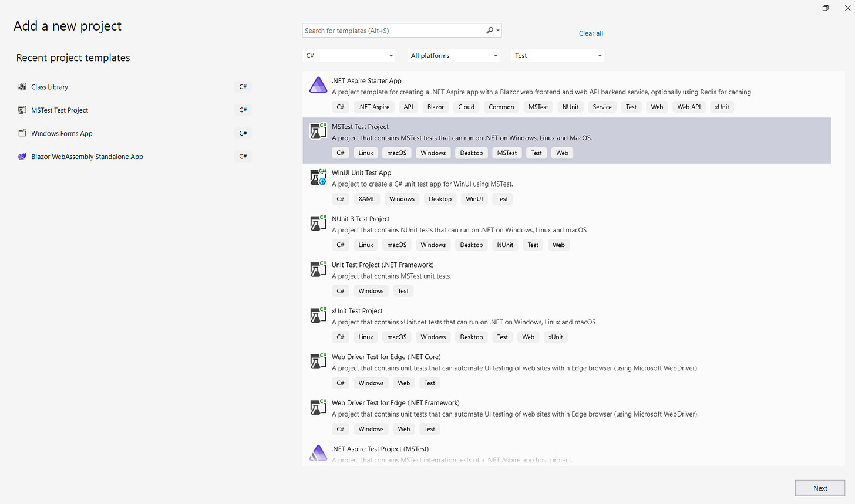Click the XAML tag on WinUI Unit Test App

coord(367,199)
